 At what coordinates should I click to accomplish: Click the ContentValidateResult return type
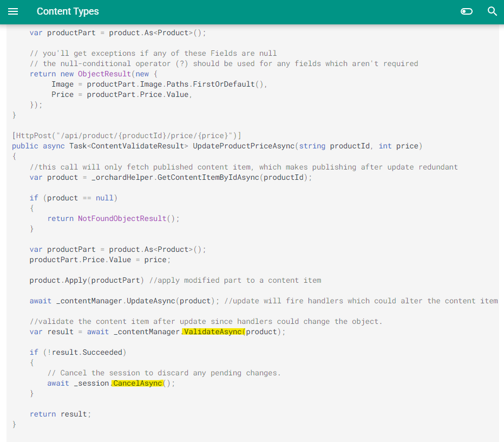pyautogui.click(x=138, y=146)
